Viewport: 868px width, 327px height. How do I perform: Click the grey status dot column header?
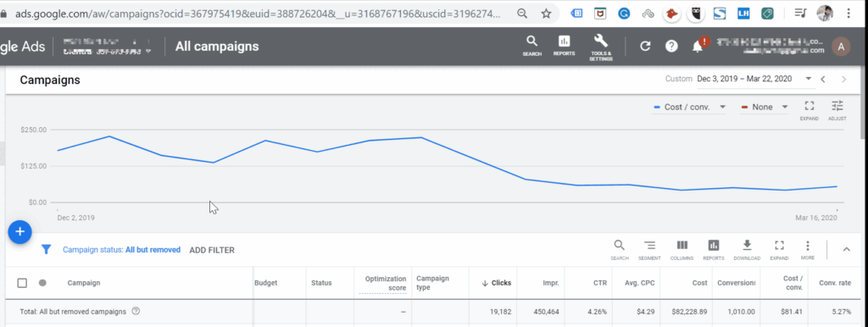click(42, 283)
